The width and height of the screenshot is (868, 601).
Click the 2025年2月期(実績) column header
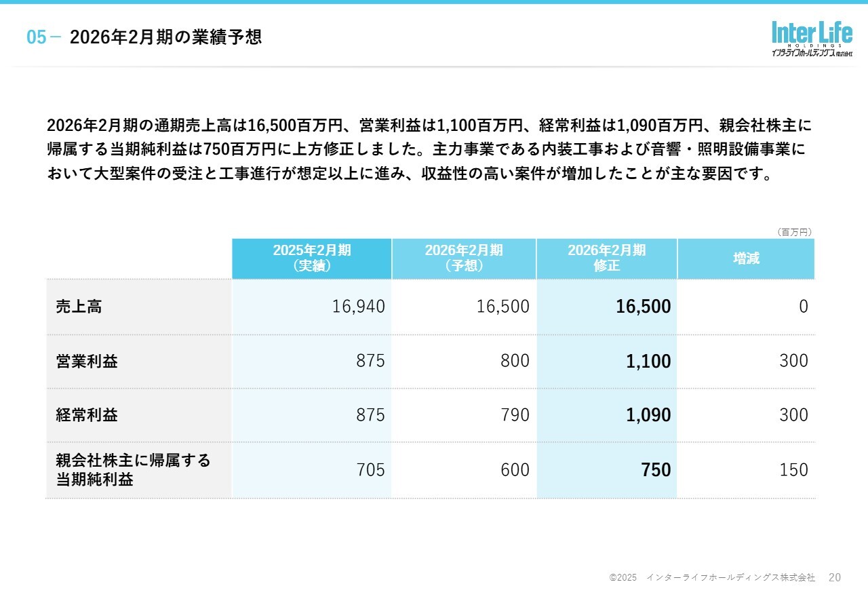[312, 258]
